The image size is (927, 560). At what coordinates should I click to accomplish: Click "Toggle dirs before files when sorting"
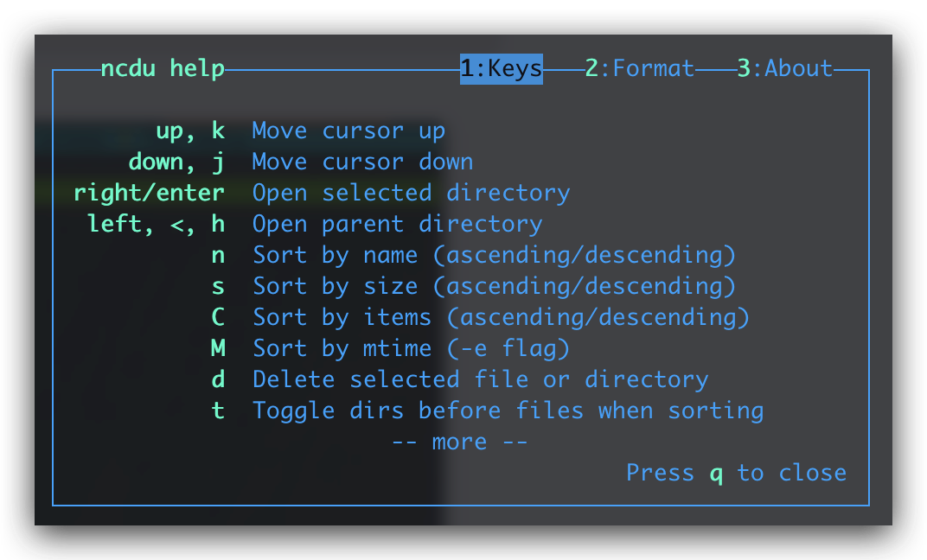(508, 410)
